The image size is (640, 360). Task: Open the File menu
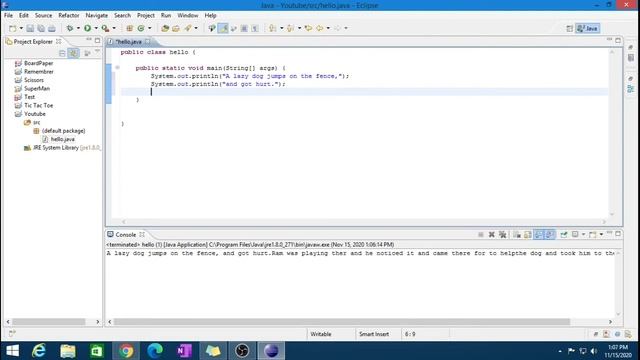pyautogui.click(x=8, y=15)
